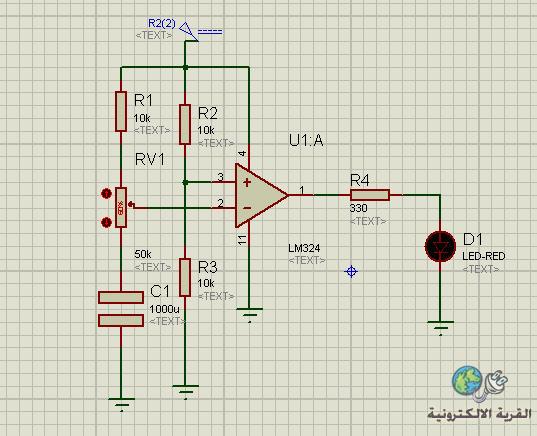
Task: Click the upper red button on RV1
Action: click(107, 194)
